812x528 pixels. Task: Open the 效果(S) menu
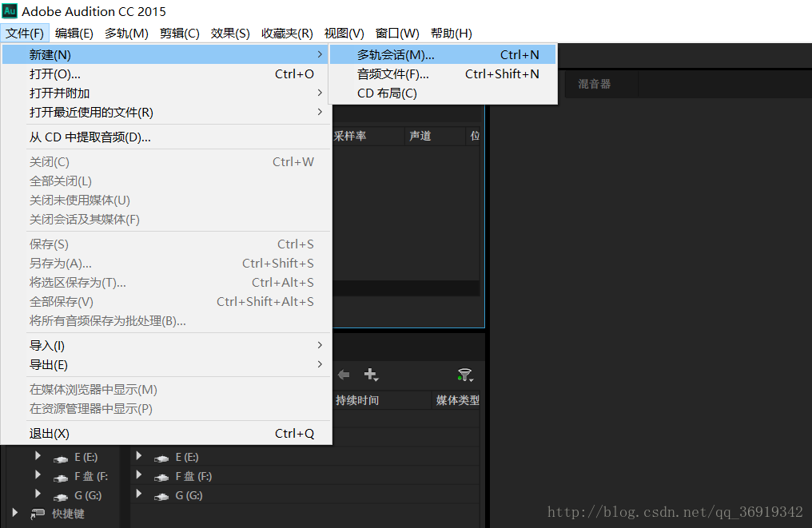coord(230,33)
